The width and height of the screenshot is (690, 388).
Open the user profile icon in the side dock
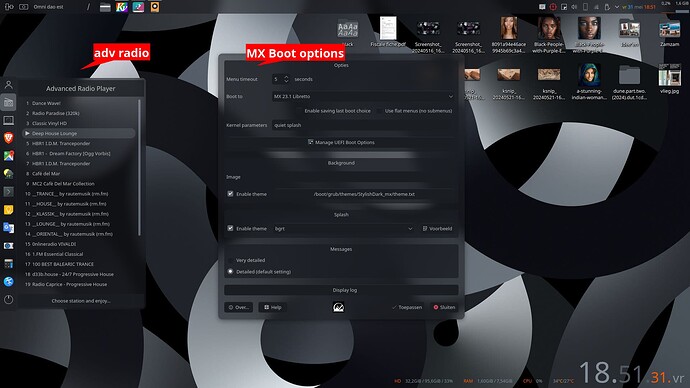[x=8, y=84]
